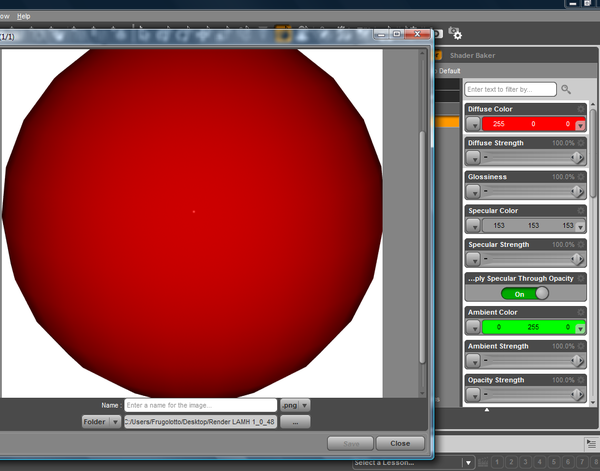Click the Opacity Strength slider handle
600x471 pixels.
click(577, 394)
